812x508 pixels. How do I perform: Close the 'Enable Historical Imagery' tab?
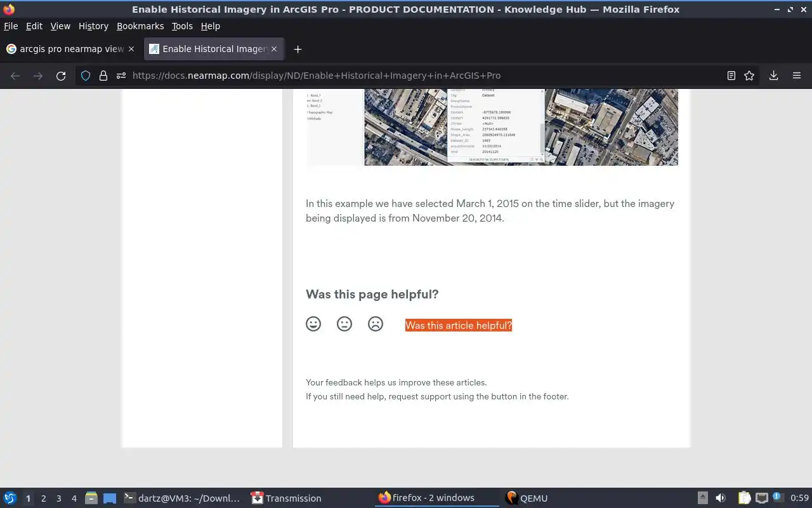pyautogui.click(x=275, y=49)
